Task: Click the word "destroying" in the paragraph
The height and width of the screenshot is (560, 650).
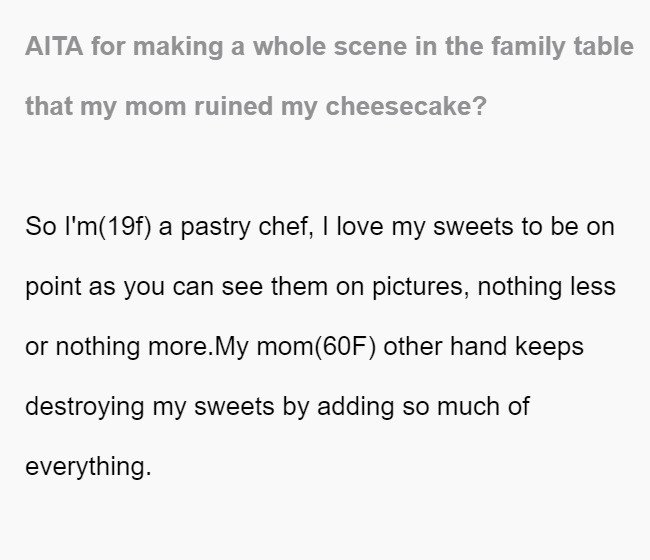Action: click(x=85, y=407)
